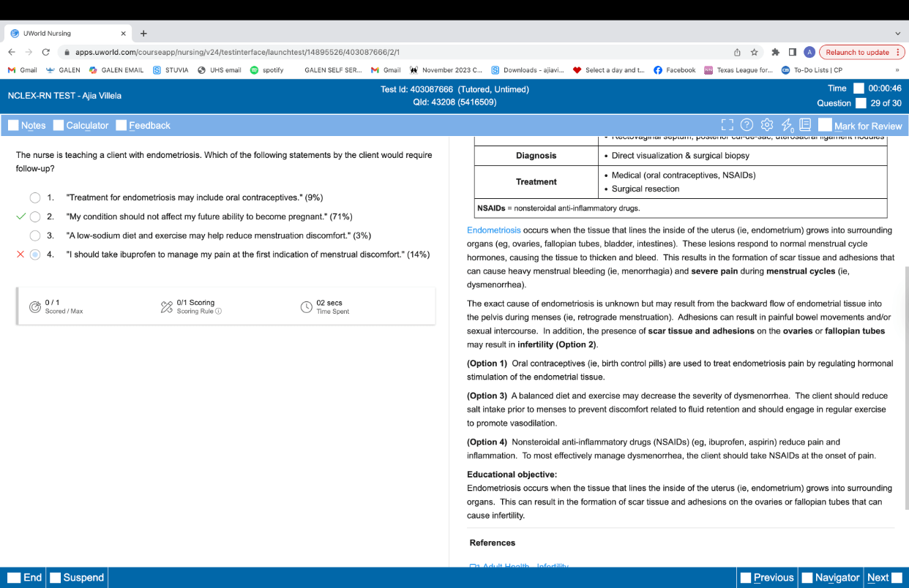Open the Chrome profile avatar

point(809,52)
